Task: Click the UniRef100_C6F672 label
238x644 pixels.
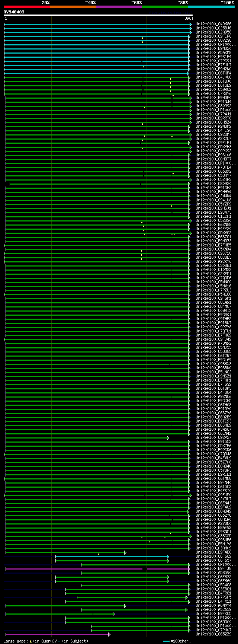Action: (213, 577)
